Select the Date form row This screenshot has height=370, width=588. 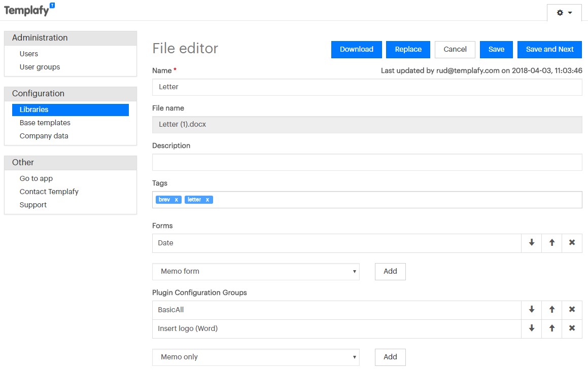click(x=336, y=243)
